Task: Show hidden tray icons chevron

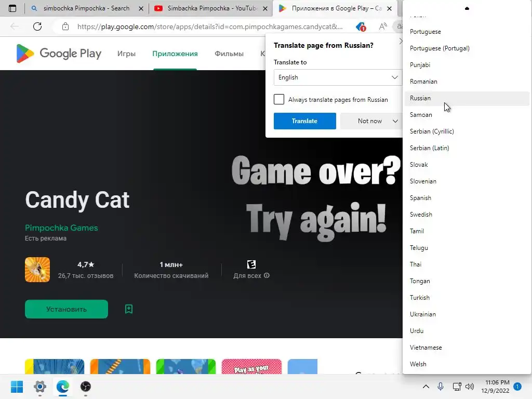Action: click(426, 387)
